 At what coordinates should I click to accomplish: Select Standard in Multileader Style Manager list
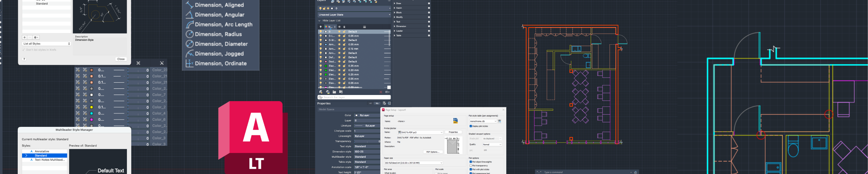click(x=44, y=156)
